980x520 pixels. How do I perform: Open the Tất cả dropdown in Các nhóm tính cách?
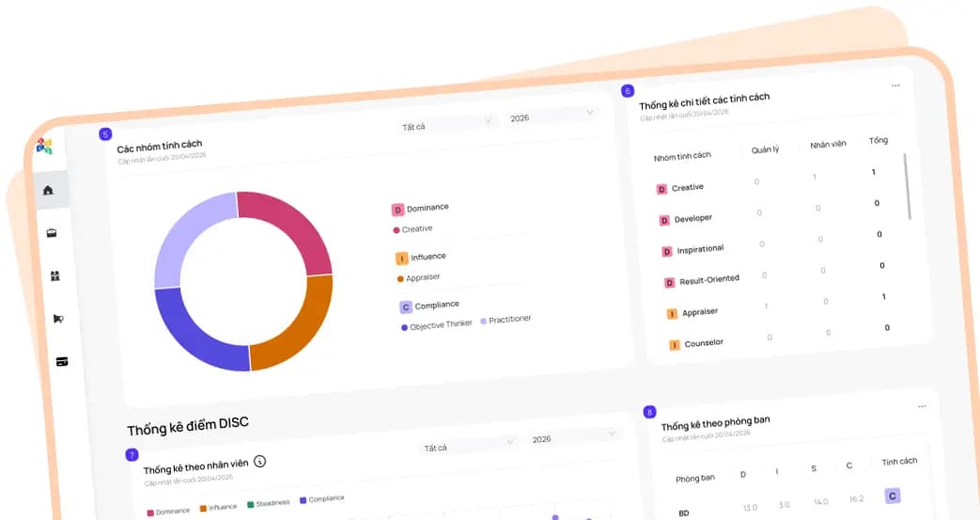coord(446,123)
